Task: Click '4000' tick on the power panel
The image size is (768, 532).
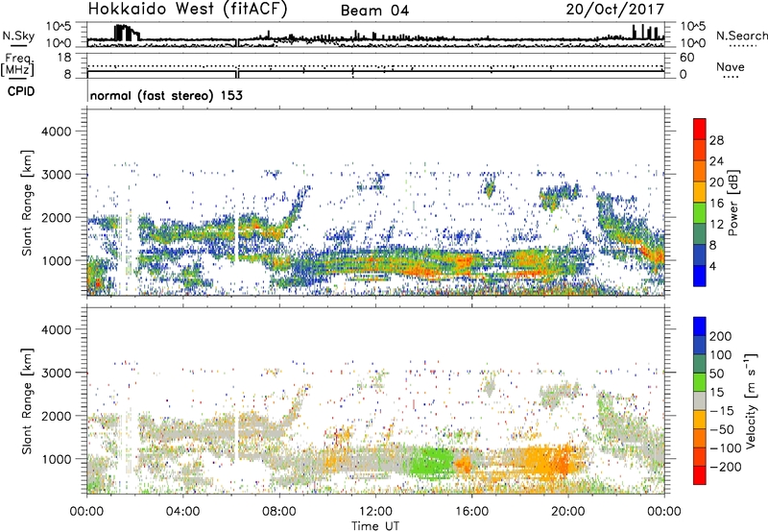Action: pyautogui.click(x=56, y=132)
